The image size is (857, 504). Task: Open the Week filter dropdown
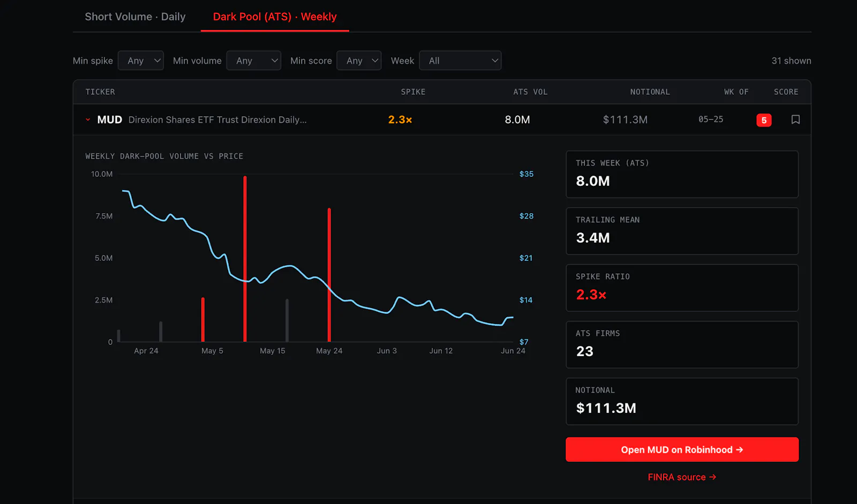[x=460, y=61]
